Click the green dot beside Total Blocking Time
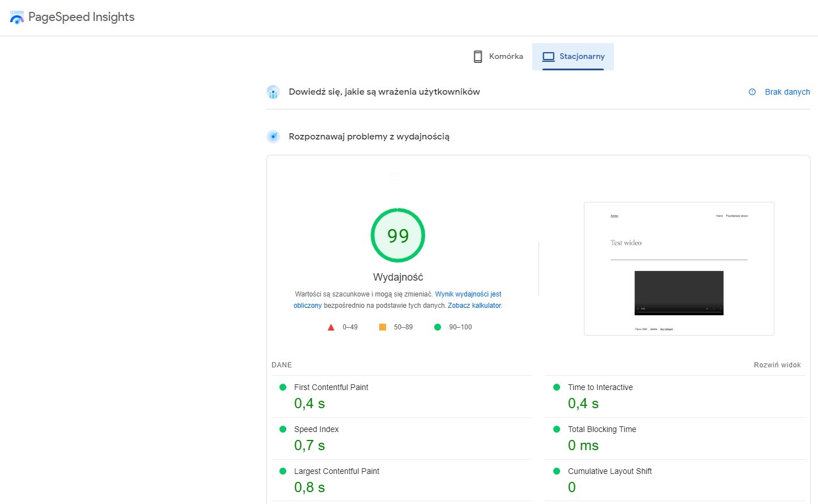The image size is (818, 504). 557,429
